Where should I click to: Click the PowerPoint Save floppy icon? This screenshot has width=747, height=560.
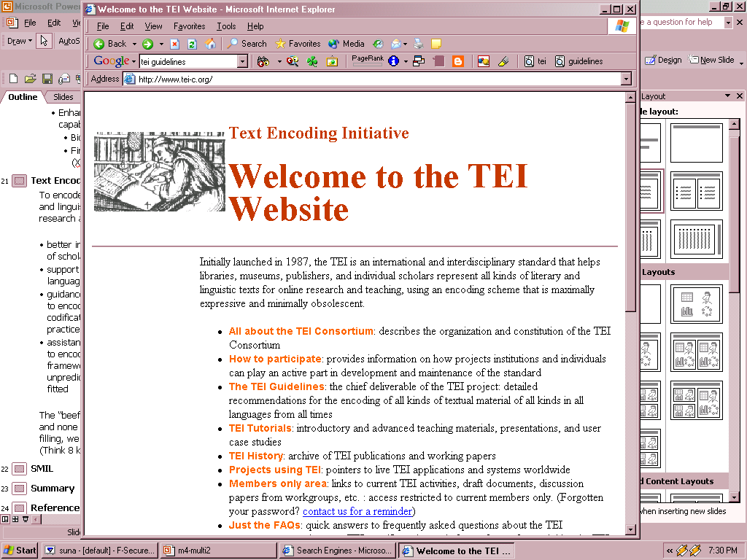(x=47, y=79)
